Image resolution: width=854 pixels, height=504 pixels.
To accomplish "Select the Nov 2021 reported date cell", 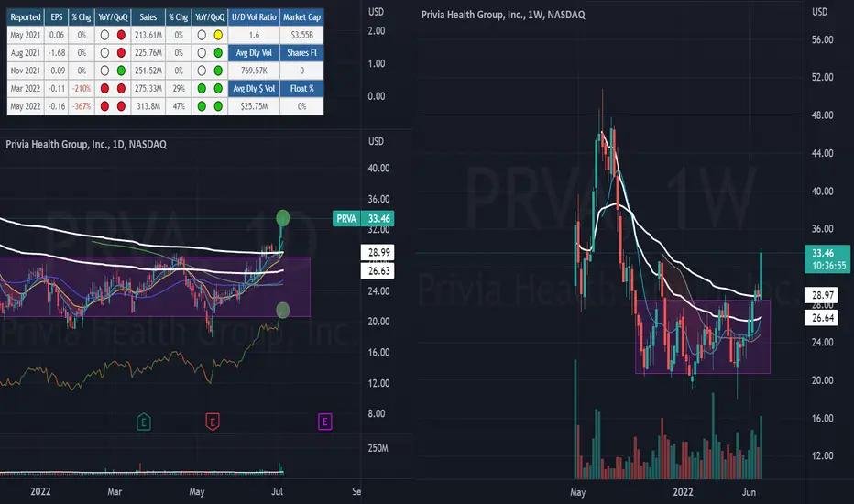I will pyautogui.click(x=26, y=71).
